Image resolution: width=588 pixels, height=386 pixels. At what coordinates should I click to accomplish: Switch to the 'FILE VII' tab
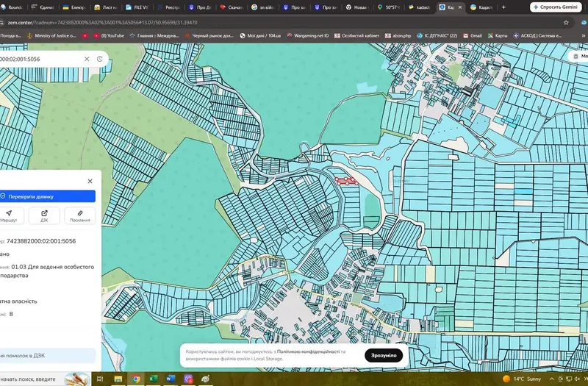(x=137, y=7)
